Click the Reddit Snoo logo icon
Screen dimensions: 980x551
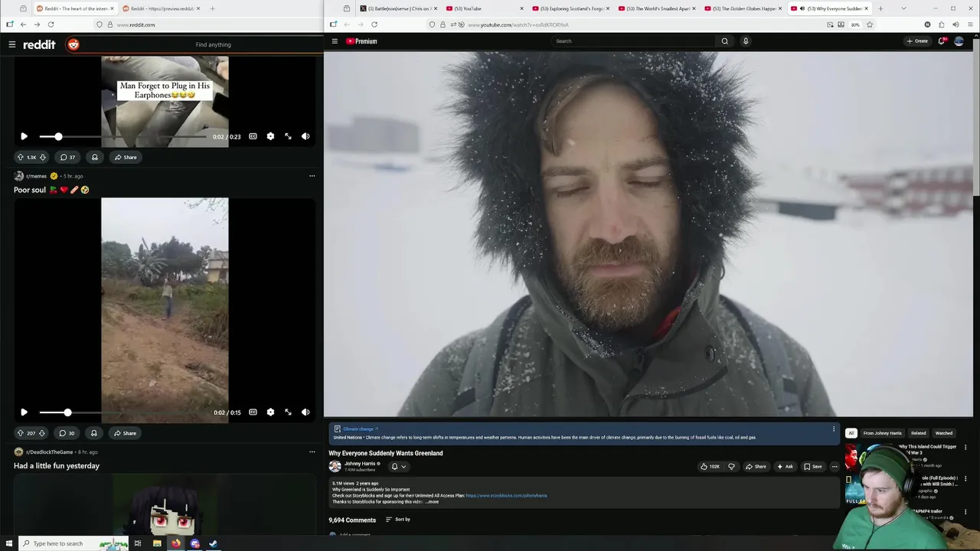tap(73, 44)
